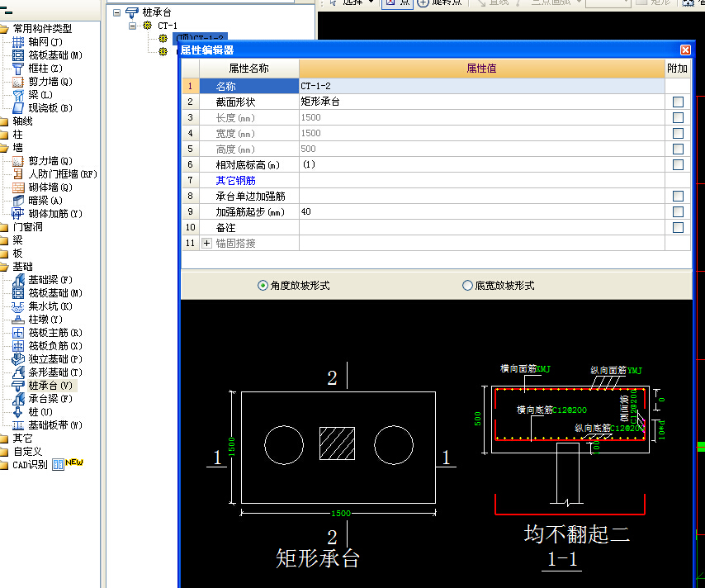Collapse the 常用构件类型 folder
This screenshot has height=588, width=705.
4,29
